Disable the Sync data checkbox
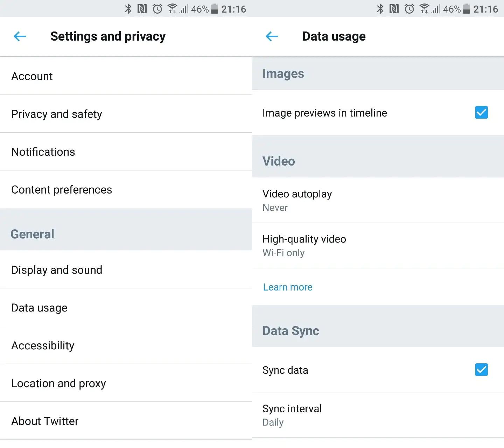Screen dimensions: 504x448 coord(481,370)
